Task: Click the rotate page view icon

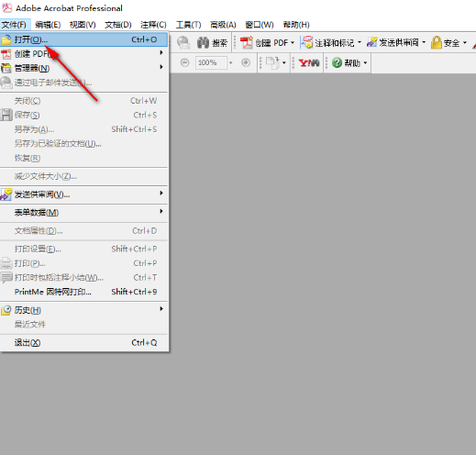Action: pos(272,62)
